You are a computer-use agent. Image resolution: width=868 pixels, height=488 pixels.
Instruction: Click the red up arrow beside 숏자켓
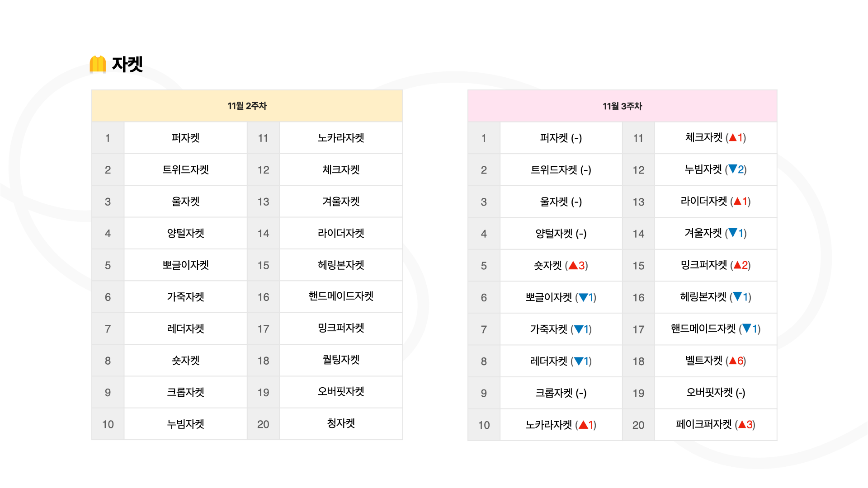pos(573,265)
